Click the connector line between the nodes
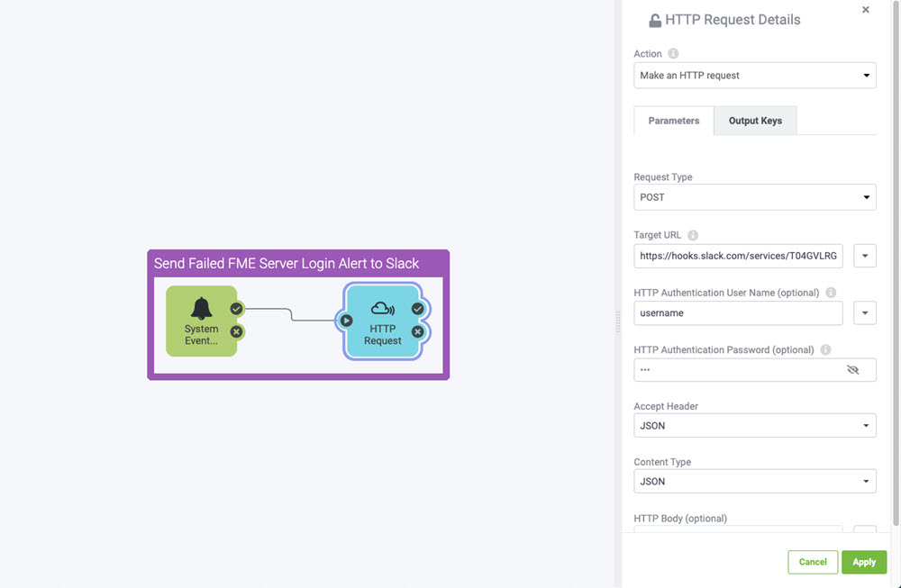 [x=290, y=314]
